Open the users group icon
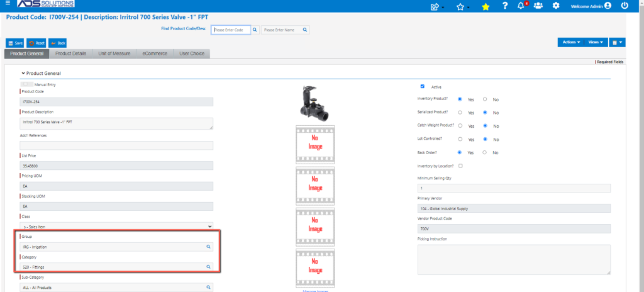 click(x=538, y=5)
